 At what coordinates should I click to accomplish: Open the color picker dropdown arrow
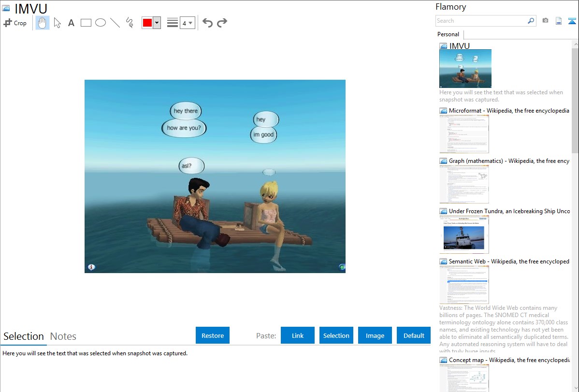157,23
